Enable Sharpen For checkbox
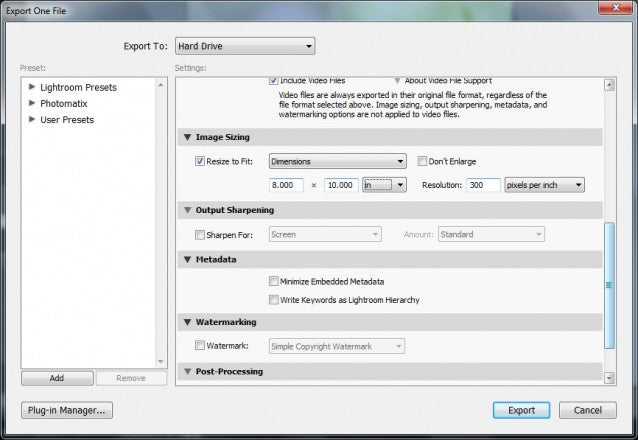 tap(199, 235)
